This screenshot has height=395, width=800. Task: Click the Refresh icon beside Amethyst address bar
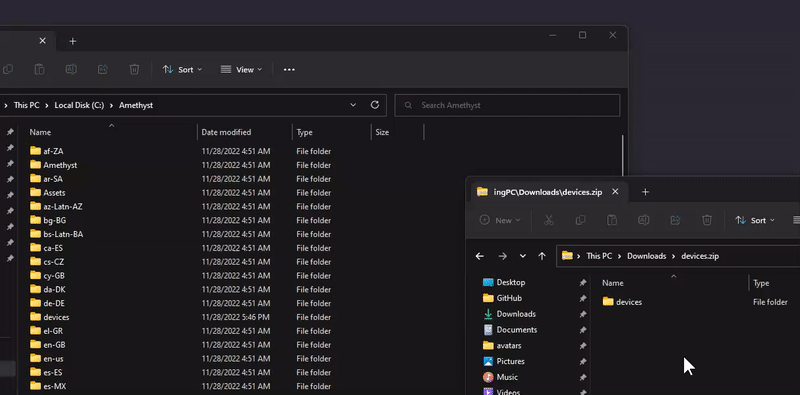click(x=374, y=105)
